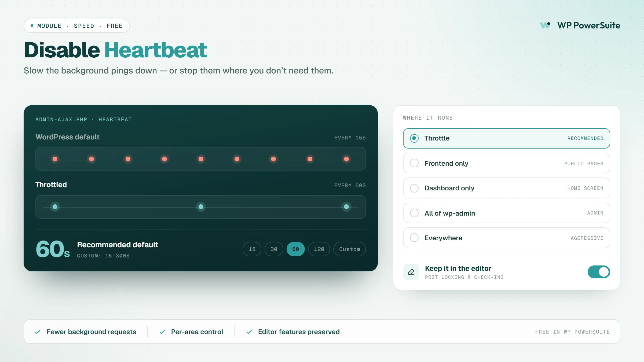Open the Custom interval option
Viewport: 644px width, 362px height.
click(350, 249)
